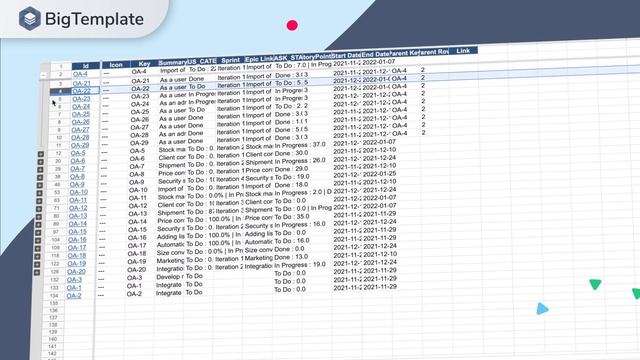The image size is (640, 360).
Task: Select the Icon column header cell
Action: click(x=116, y=65)
